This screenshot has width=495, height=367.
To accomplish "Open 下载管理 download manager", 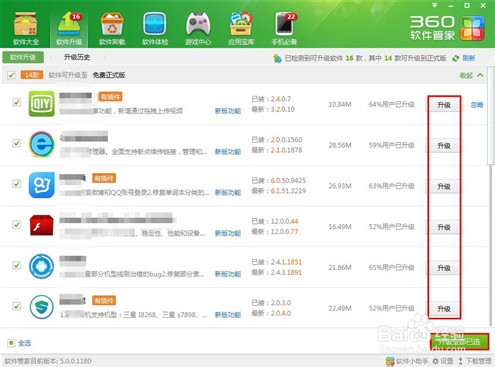I will coord(475,361).
